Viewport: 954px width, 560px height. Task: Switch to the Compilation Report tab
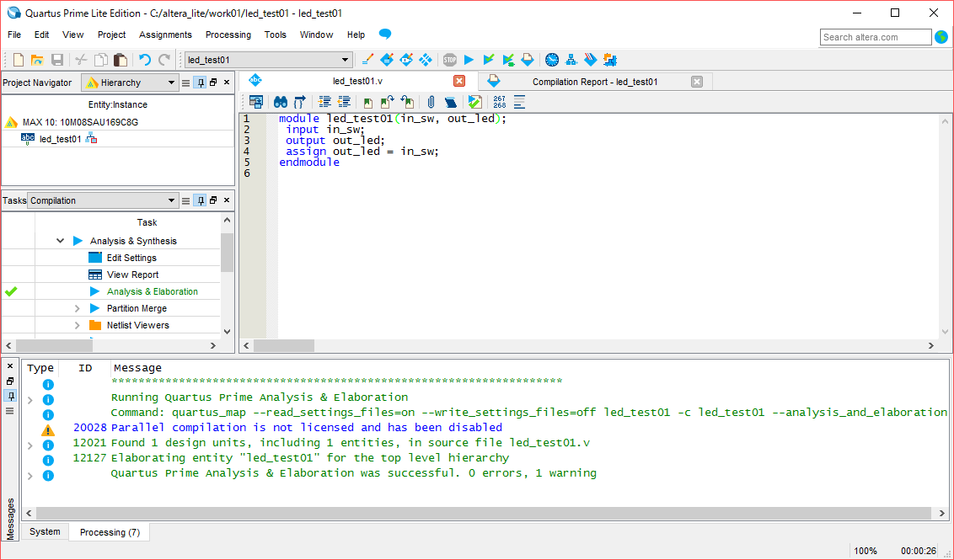tap(594, 82)
